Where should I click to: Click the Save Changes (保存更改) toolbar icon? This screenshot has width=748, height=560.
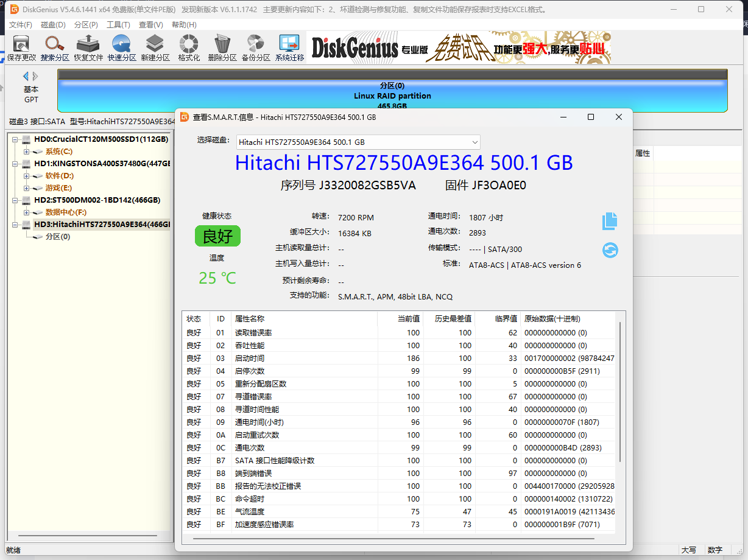click(21, 47)
